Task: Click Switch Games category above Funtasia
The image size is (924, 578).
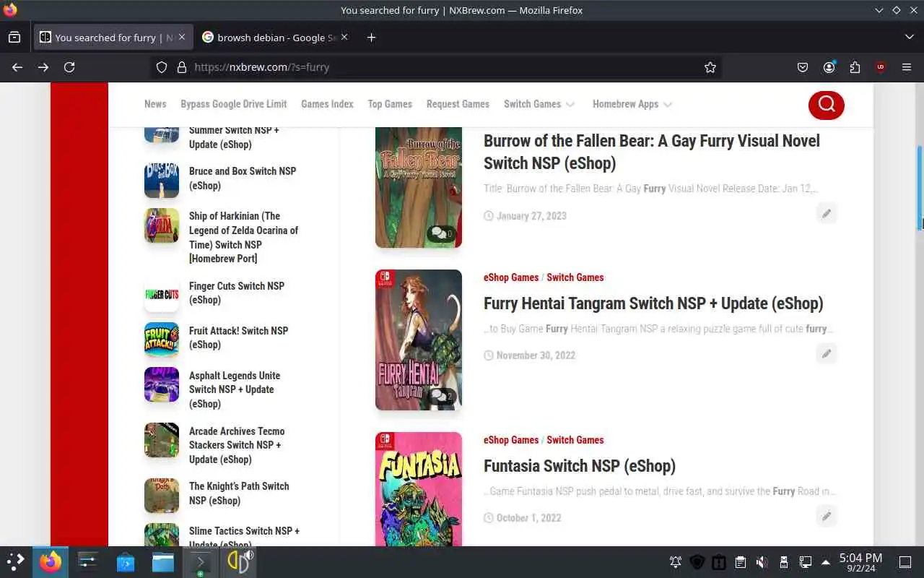Action: tap(575, 440)
